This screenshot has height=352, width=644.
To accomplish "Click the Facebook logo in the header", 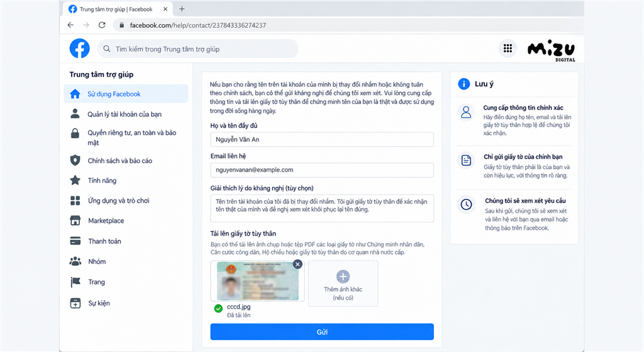I will coord(80,48).
